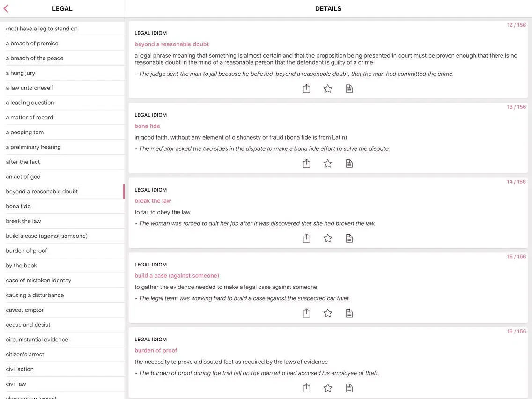The image size is (532, 399).
Task: Click the '15 / 156' counter label
Action: (x=516, y=257)
